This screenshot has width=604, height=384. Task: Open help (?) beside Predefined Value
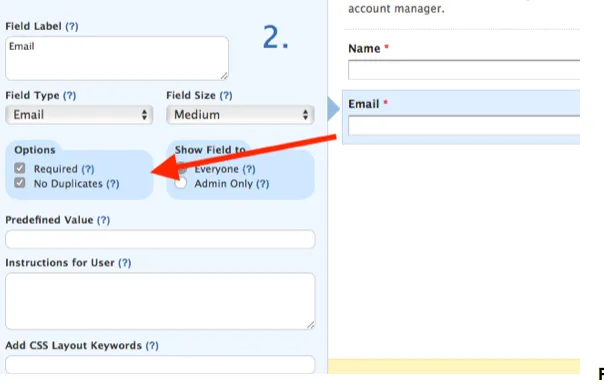tap(103, 220)
